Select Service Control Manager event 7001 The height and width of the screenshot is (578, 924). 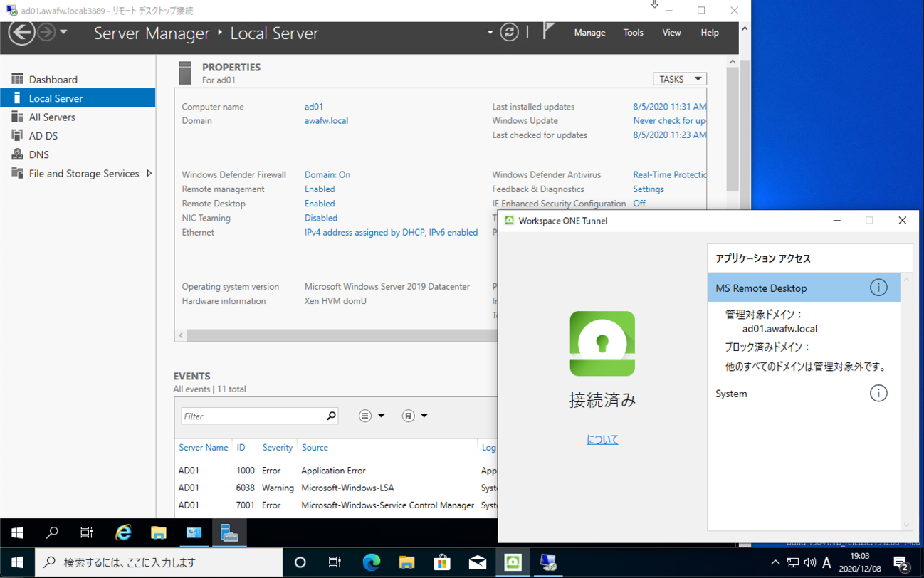[x=336, y=505]
